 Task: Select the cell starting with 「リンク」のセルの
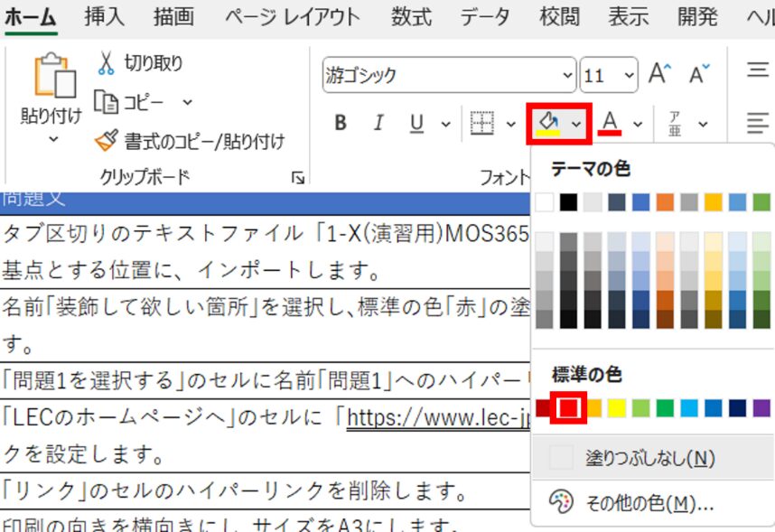(265, 491)
